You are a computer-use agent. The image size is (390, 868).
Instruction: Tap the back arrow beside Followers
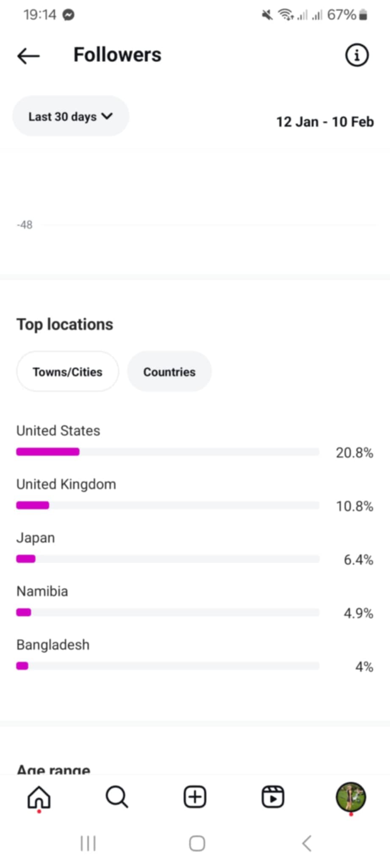click(28, 56)
